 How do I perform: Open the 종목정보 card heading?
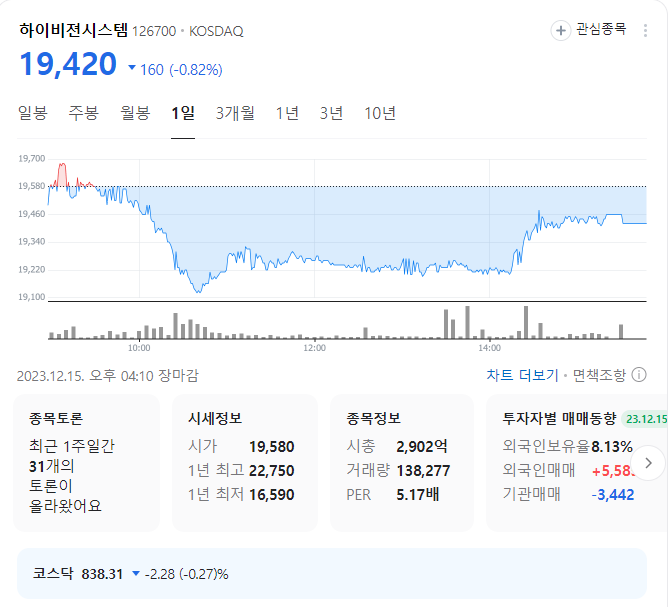373,418
